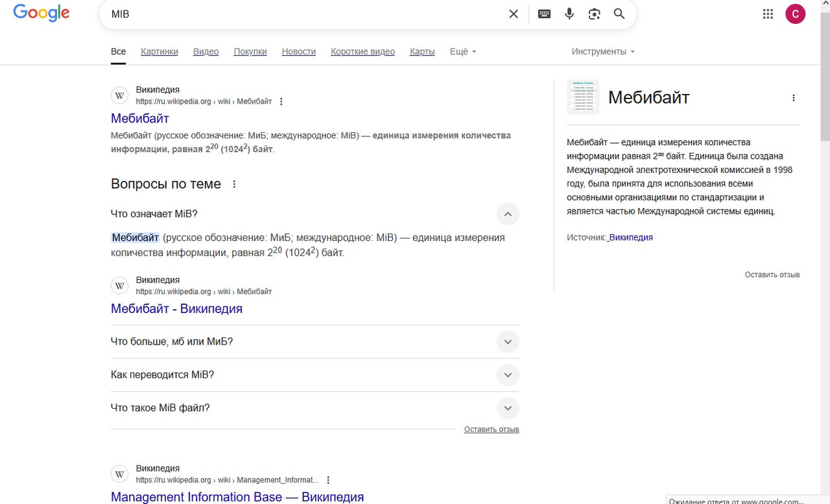Viewport: 830px width, 504px height.
Task: Switch to the Карты tab
Action: click(x=422, y=52)
